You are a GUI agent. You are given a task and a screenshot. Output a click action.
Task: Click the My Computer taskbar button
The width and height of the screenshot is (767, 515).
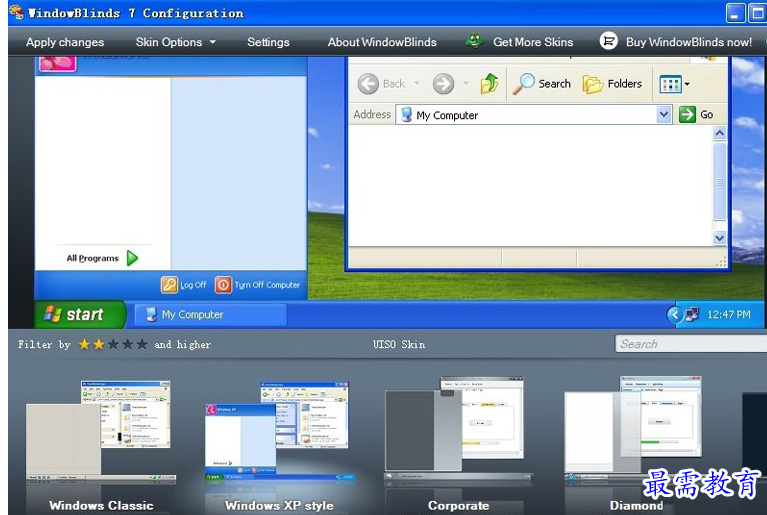(x=210, y=314)
